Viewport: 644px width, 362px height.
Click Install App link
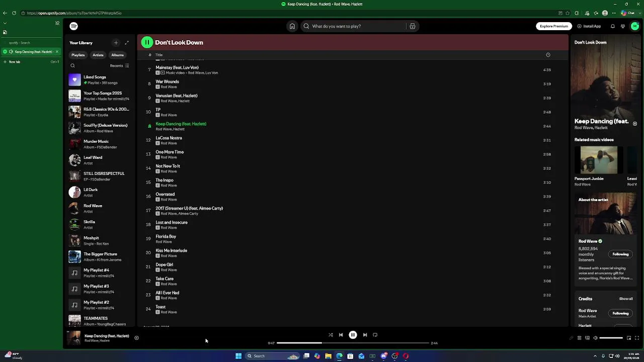(x=589, y=26)
